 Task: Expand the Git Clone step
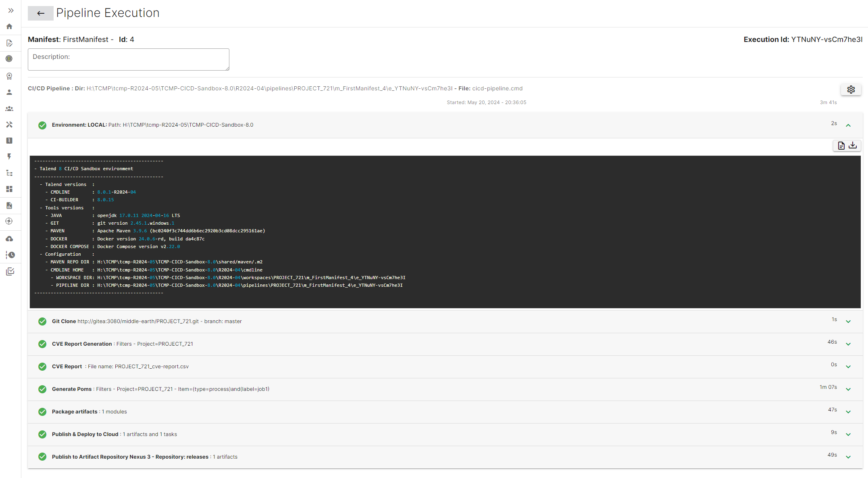(848, 321)
